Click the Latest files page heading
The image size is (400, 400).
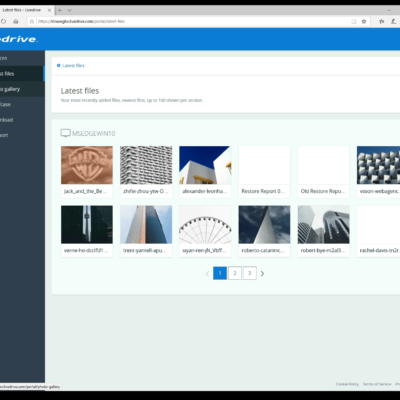coord(80,91)
